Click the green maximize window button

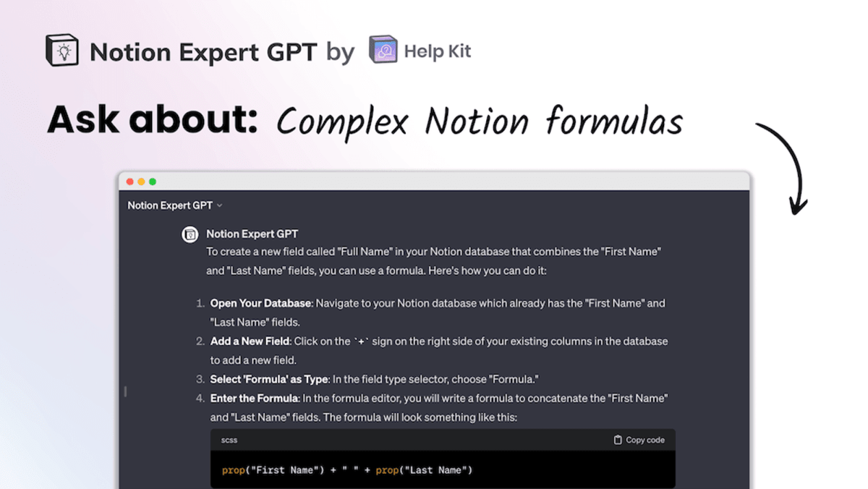click(153, 182)
